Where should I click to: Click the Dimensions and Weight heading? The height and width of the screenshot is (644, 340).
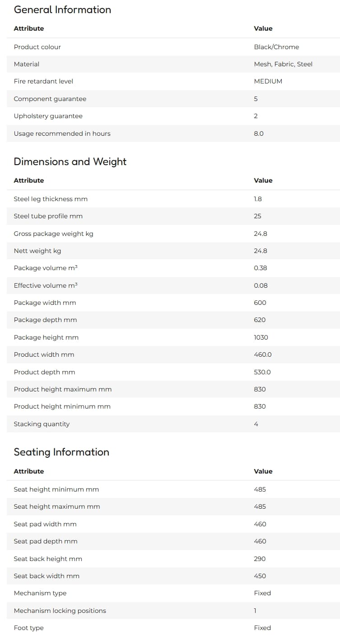(70, 161)
